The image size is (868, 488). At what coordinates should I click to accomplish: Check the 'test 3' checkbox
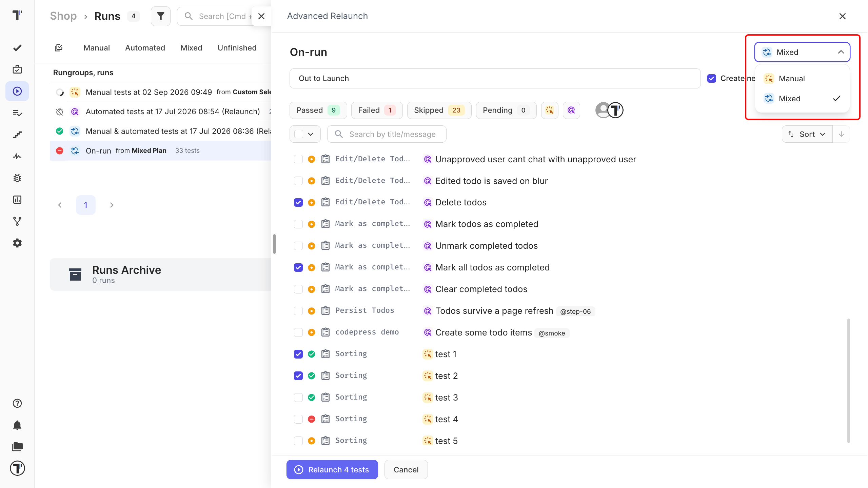point(298,398)
